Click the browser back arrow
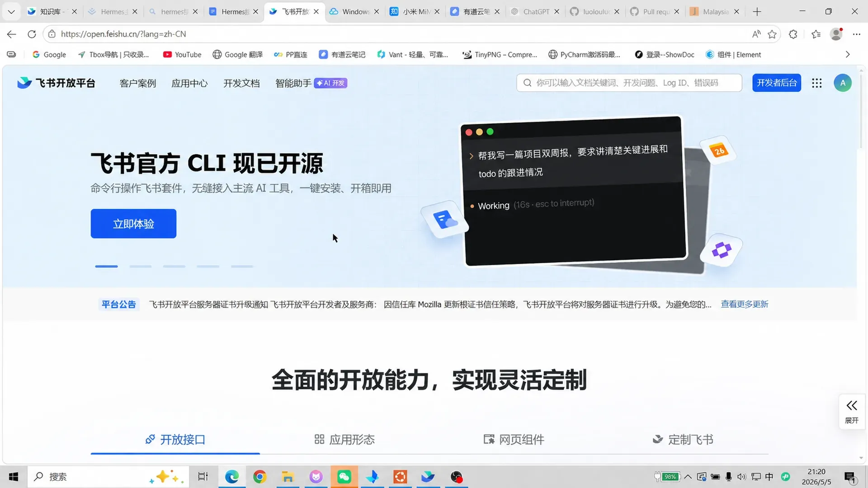This screenshot has height=488, width=868. (x=12, y=34)
